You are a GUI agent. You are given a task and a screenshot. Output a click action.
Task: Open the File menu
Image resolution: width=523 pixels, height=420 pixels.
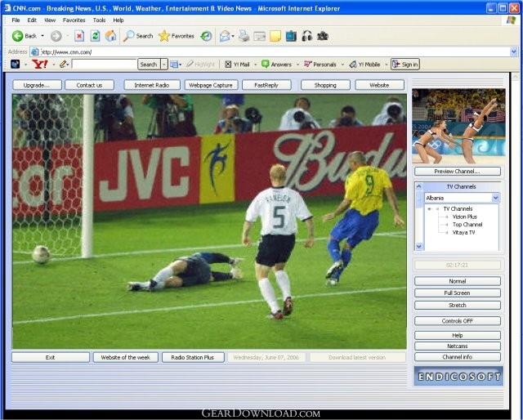(x=16, y=20)
